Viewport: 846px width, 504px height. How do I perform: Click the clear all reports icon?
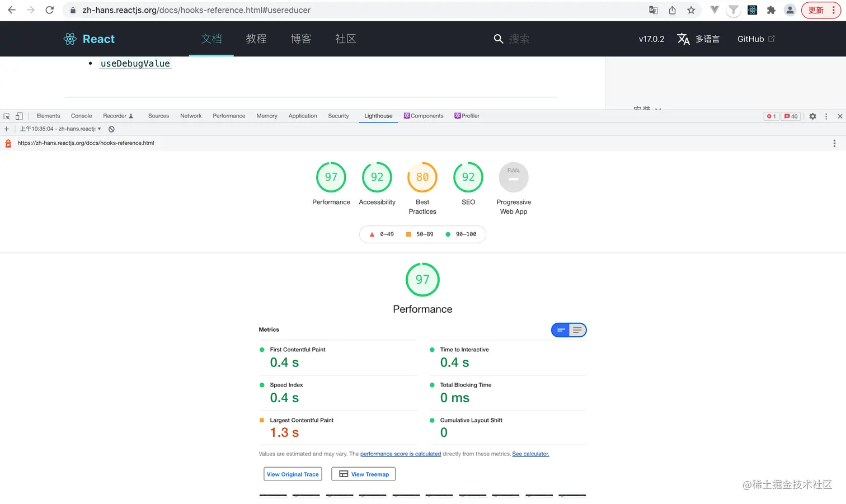tap(111, 129)
